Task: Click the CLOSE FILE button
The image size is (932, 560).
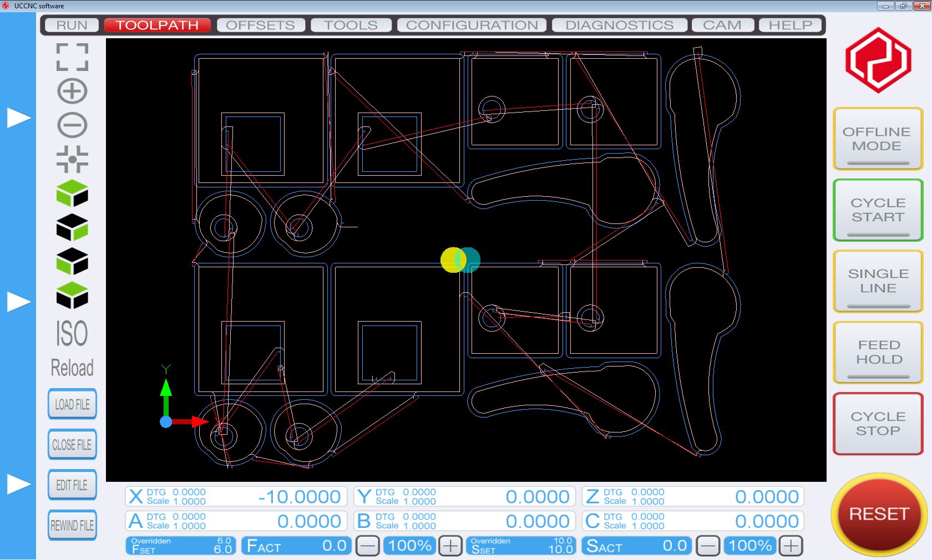Action: [x=72, y=445]
